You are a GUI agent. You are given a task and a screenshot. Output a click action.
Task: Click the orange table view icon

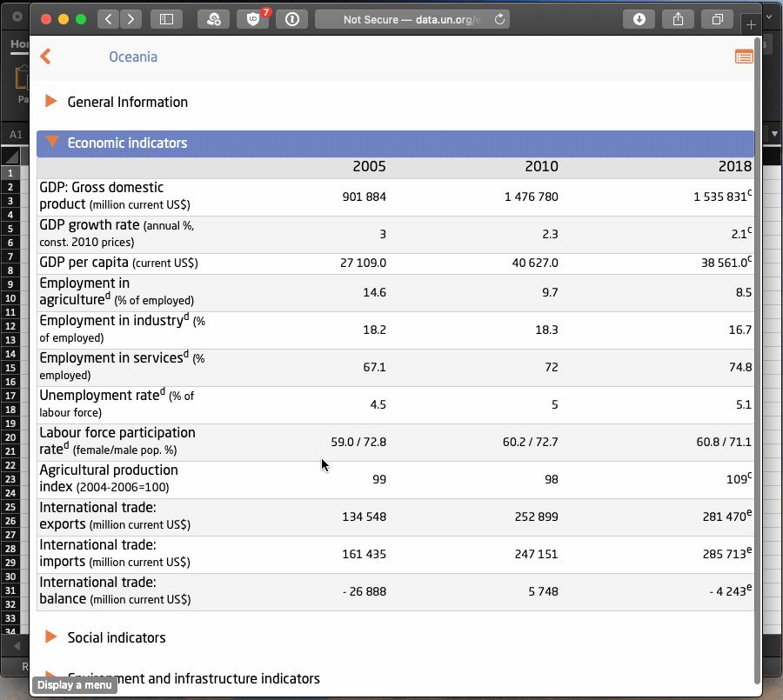[x=743, y=57]
